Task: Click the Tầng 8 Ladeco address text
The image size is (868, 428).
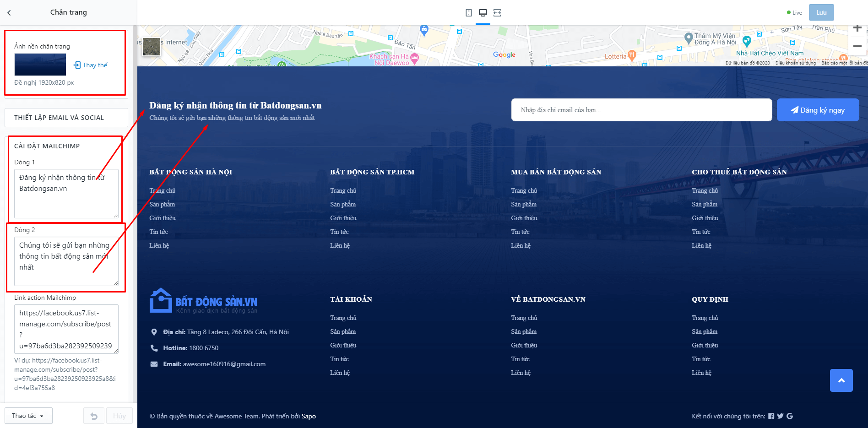Action: [x=238, y=332]
